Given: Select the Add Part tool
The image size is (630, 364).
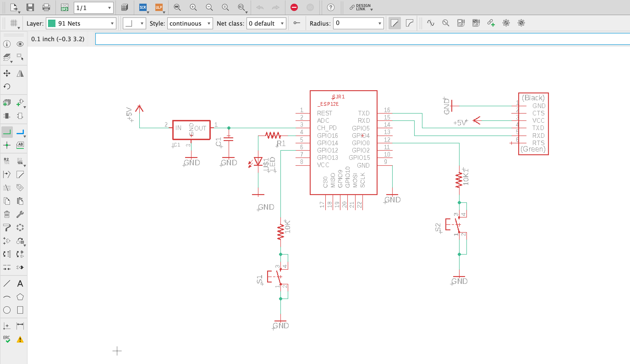Looking at the screenshot, I should (x=7, y=103).
